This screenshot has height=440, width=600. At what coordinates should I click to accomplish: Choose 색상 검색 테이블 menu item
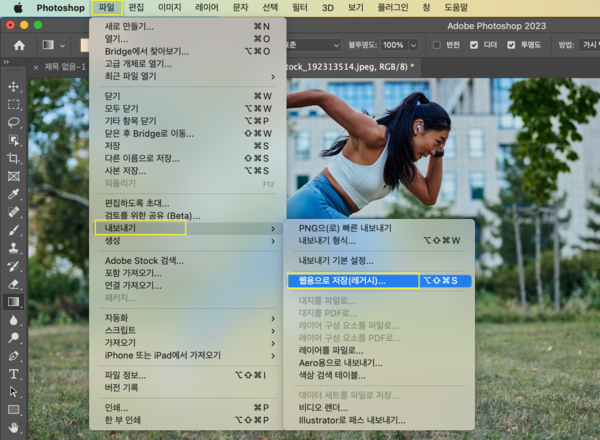coord(379,375)
